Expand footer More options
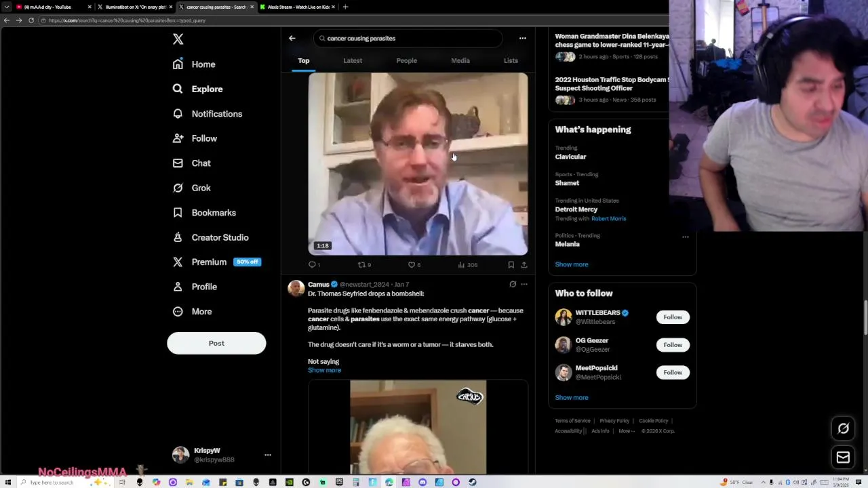Viewport: 868px width, 488px height. pos(626,431)
